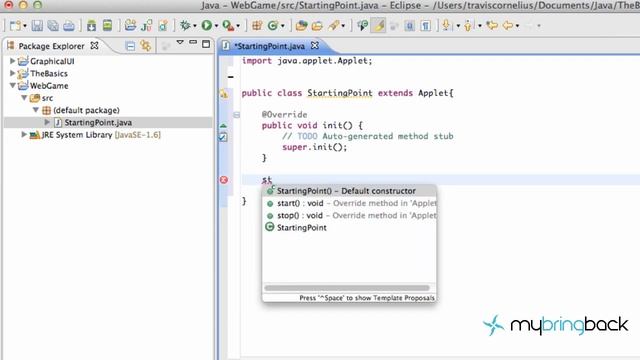
Task: Click the Debug bug toolbar icon
Action: [185, 25]
